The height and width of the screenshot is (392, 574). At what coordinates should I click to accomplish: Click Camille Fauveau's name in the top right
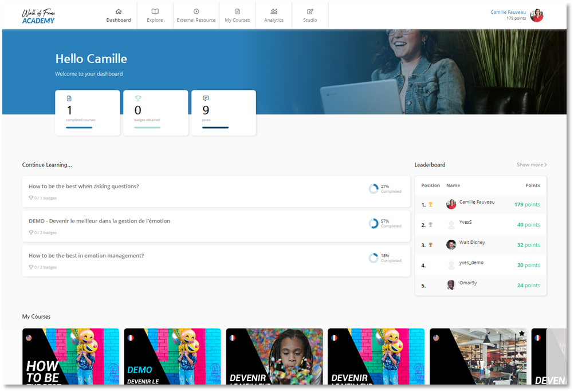508,12
